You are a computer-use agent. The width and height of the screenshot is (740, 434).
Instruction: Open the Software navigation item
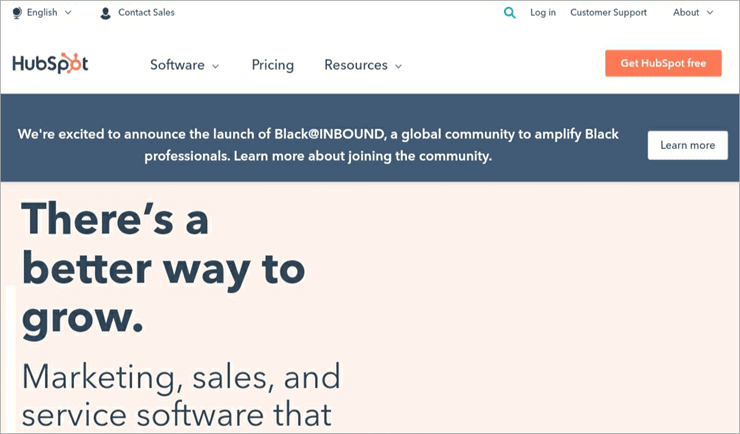pos(177,65)
